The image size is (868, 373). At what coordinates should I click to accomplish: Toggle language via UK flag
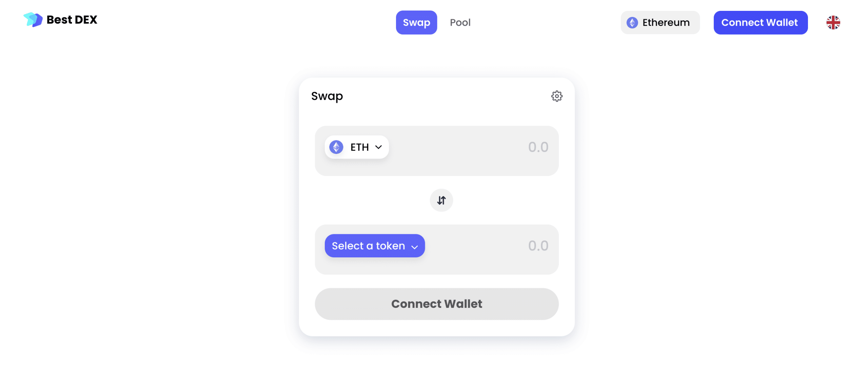point(833,22)
